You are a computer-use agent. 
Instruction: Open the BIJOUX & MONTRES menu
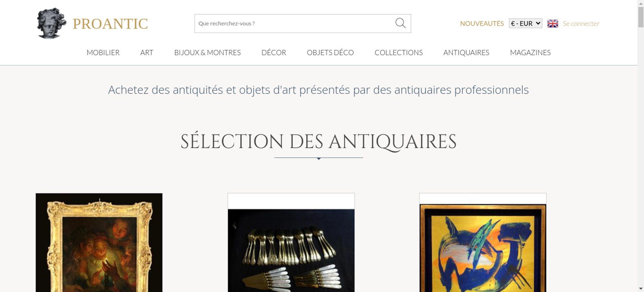pos(207,52)
